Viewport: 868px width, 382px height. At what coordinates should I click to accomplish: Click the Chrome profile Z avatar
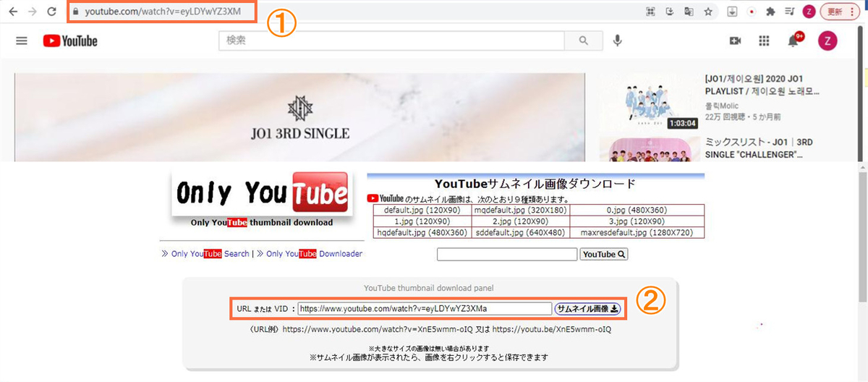click(809, 12)
